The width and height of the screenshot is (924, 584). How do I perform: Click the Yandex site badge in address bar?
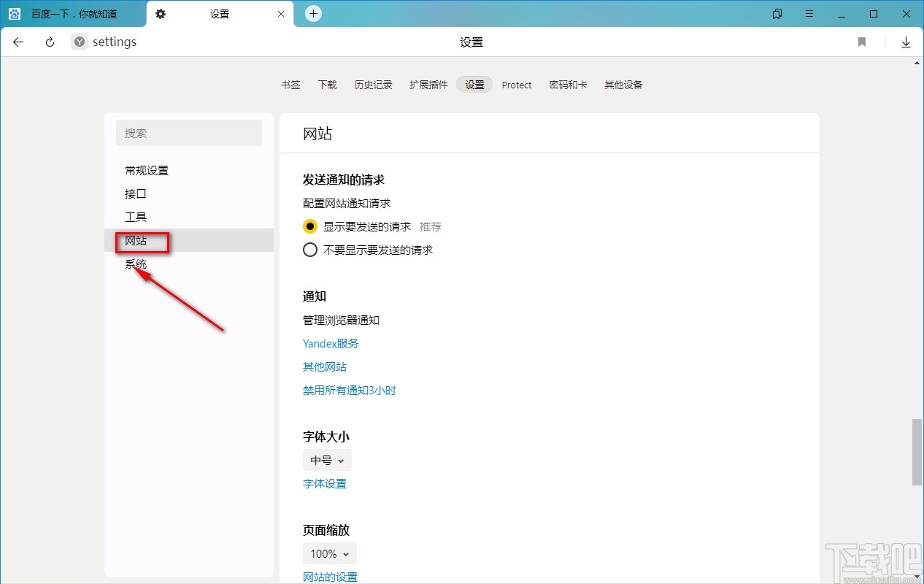pyautogui.click(x=78, y=42)
